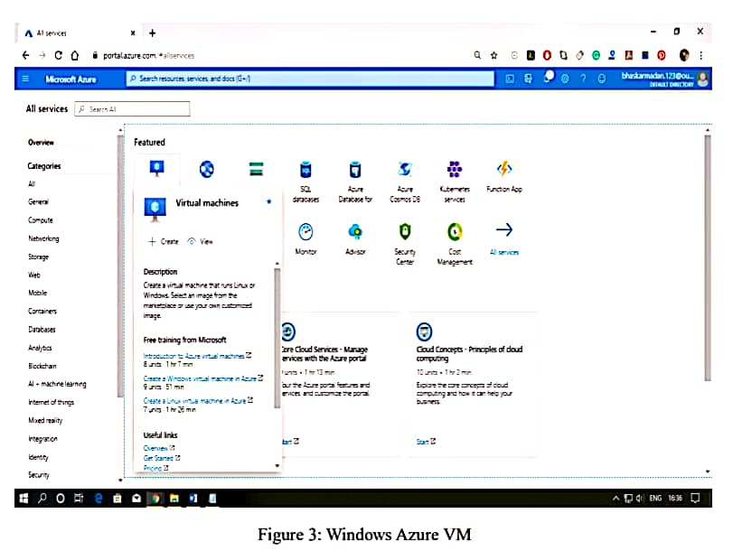The width and height of the screenshot is (733, 560).
Task: Select the Containers category
Action: tap(42, 311)
